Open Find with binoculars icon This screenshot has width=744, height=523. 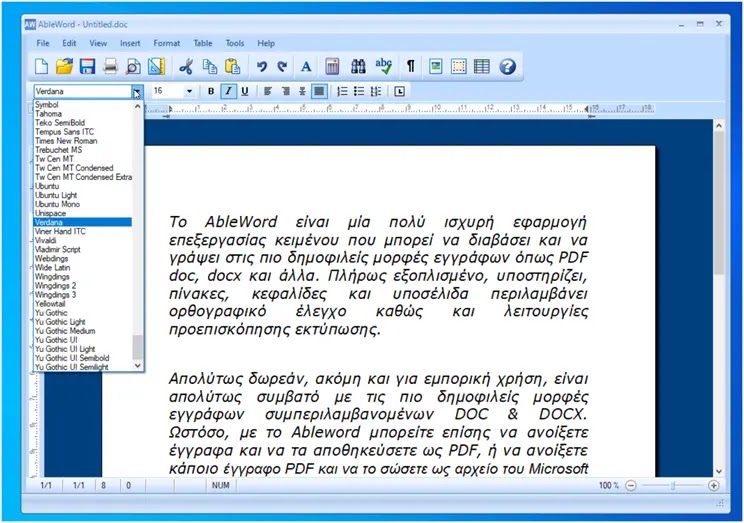point(358,66)
